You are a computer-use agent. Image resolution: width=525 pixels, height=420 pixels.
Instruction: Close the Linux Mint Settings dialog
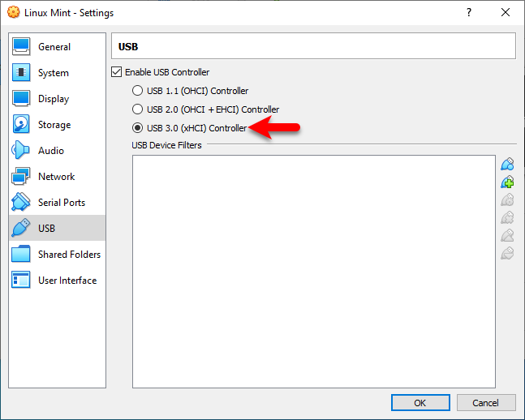pyautogui.click(x=506, y=12)
